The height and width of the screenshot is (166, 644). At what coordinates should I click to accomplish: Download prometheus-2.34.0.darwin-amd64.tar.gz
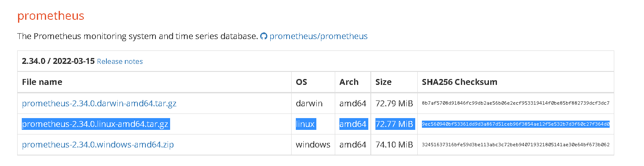pos(99,103)
